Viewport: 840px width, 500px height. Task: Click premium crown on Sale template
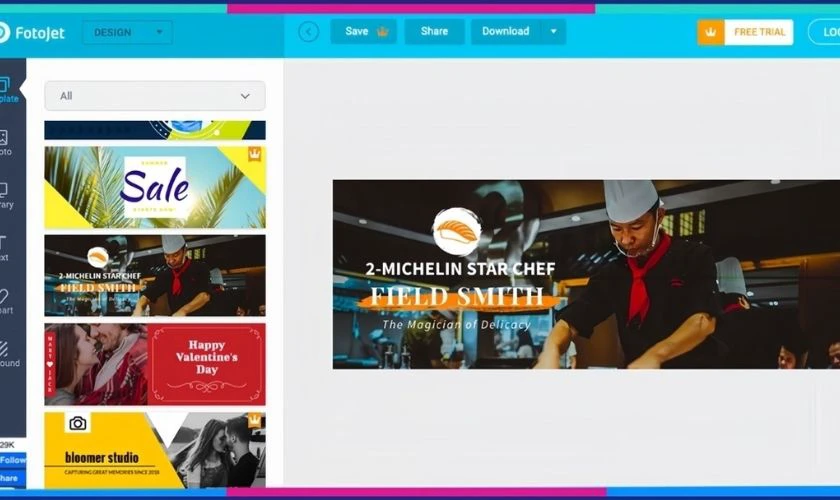coord(254,154)
